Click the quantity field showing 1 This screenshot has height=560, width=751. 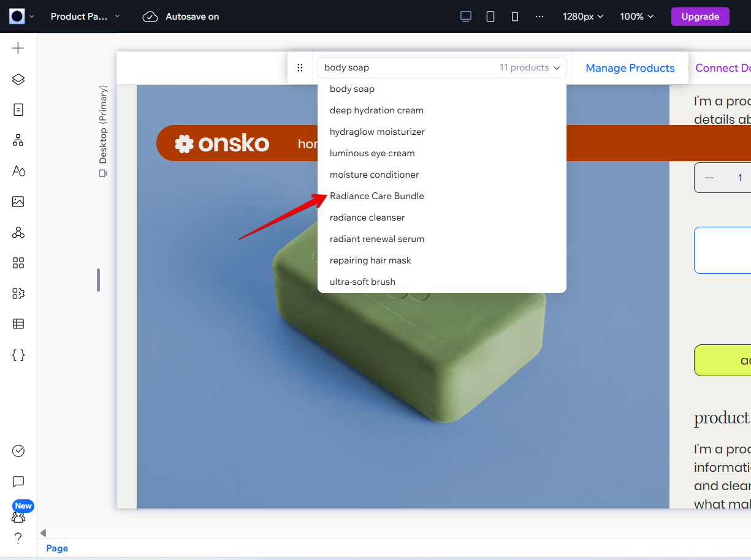point(741,178)
